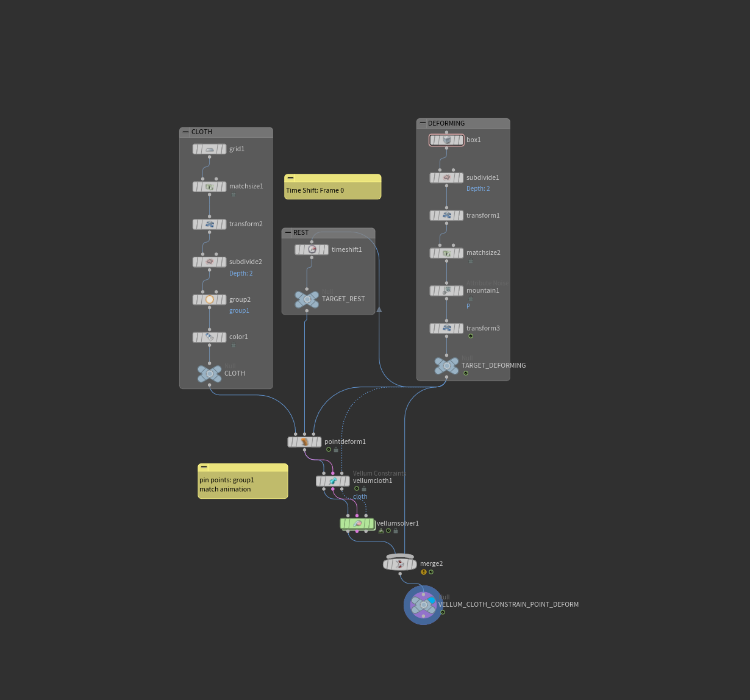The width and height of the screenshot is (750, 700).
Task: Click the vellumcloth1 constraints node
Action: pos(332,481)
